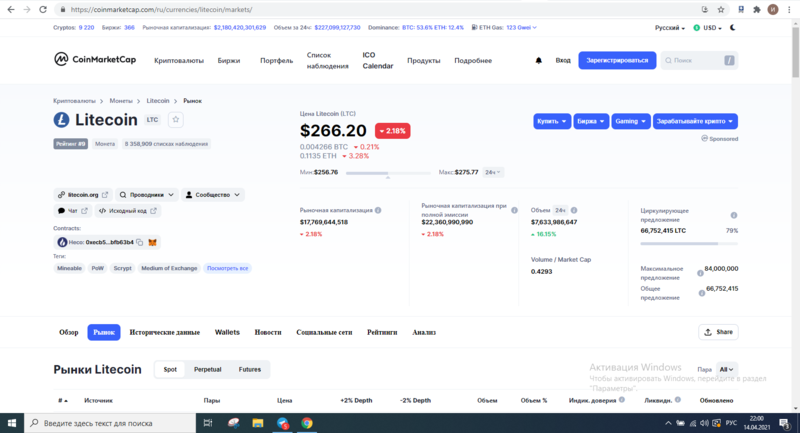
Task: Open Биржи nav menu
Action: click(229, 60)
